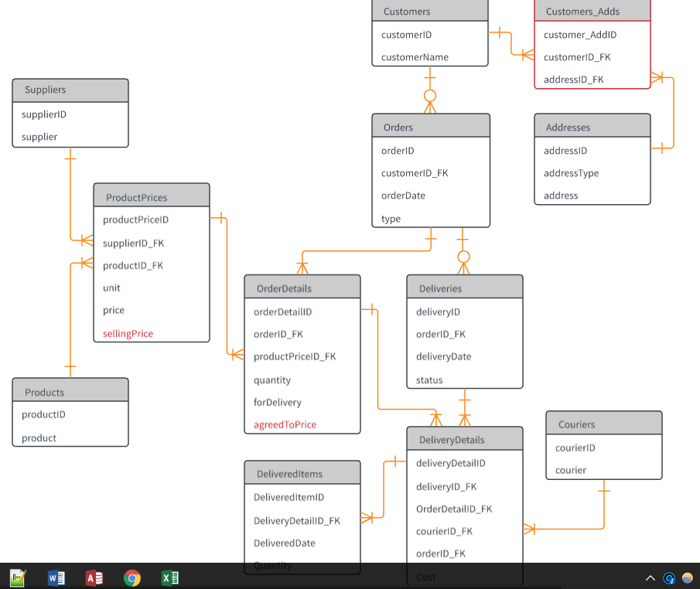The image size is (700, 589).
Task: Click courierID field in Couriers
Action: coord(575,448)
